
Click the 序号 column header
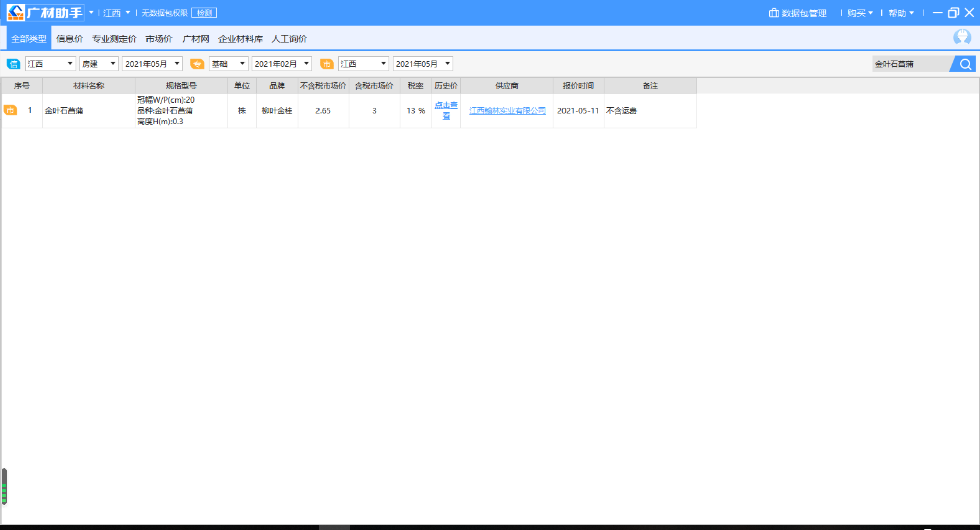click(22, 86)
